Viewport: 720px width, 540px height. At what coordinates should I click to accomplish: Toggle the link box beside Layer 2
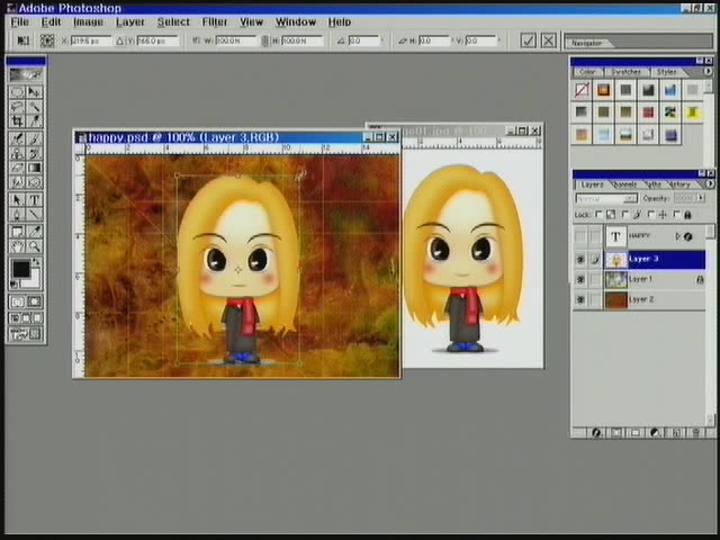595,299
